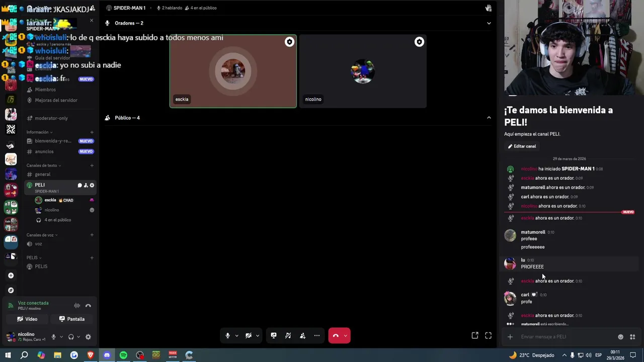
Task: Click Vídeo button in voice panel
Action: click(x=27, y=319)
